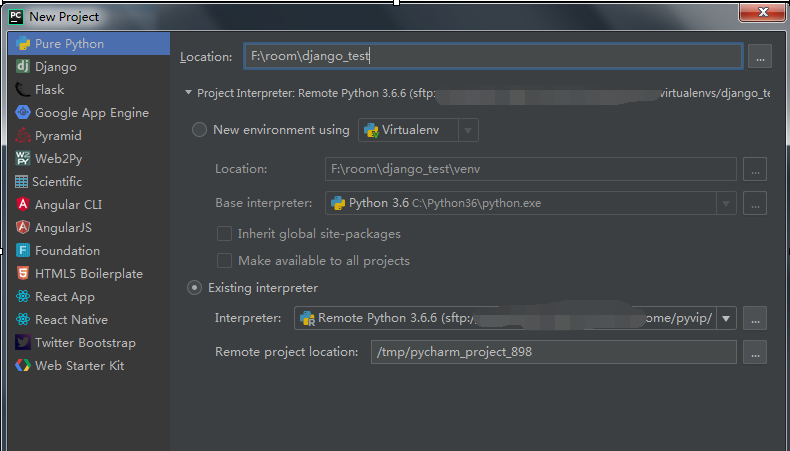The image size is (790, 451).
Task: Choose the Angular CLI icon
Action: click(23, 205)
